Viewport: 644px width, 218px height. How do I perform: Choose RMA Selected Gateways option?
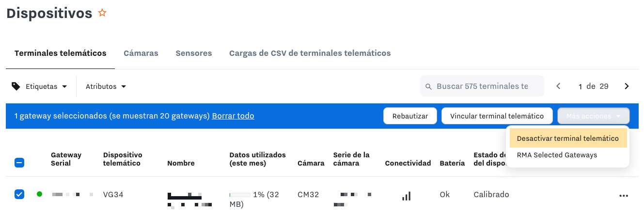[x=557, y=155]
